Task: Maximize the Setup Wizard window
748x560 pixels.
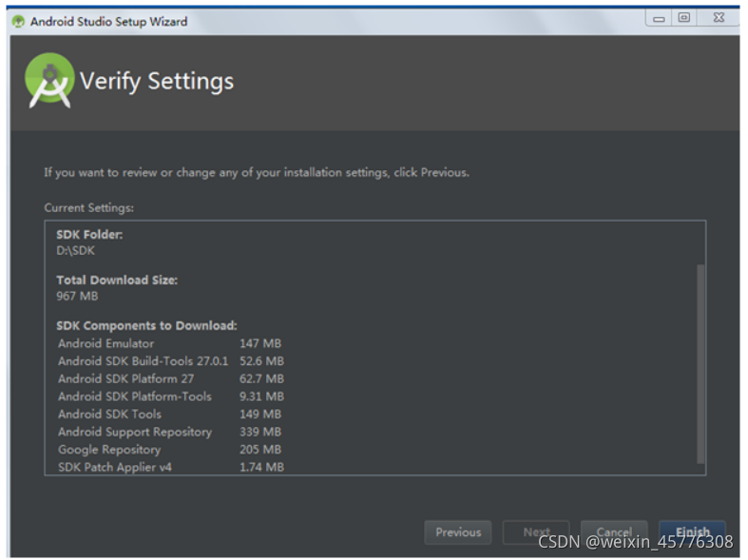Action: coord(684,18)
